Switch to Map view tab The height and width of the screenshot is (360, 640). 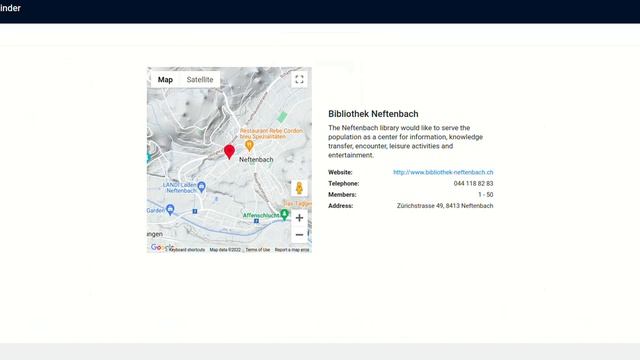point(165,80)
